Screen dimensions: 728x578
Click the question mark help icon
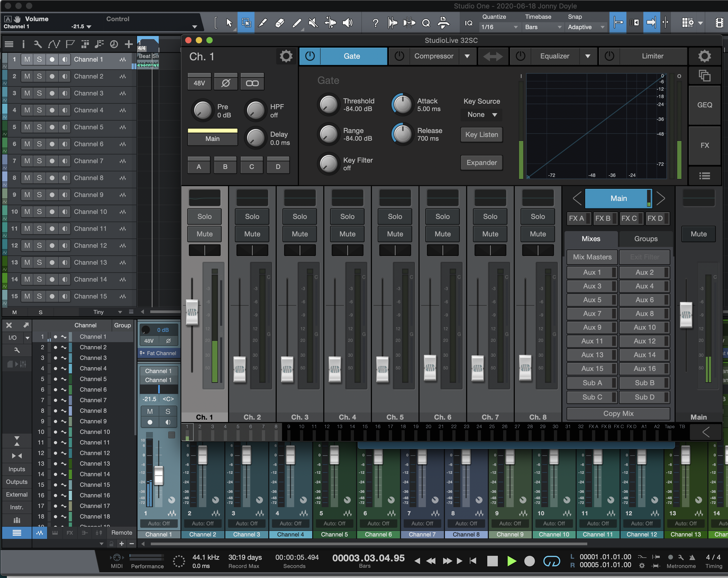tap(375, 23)
